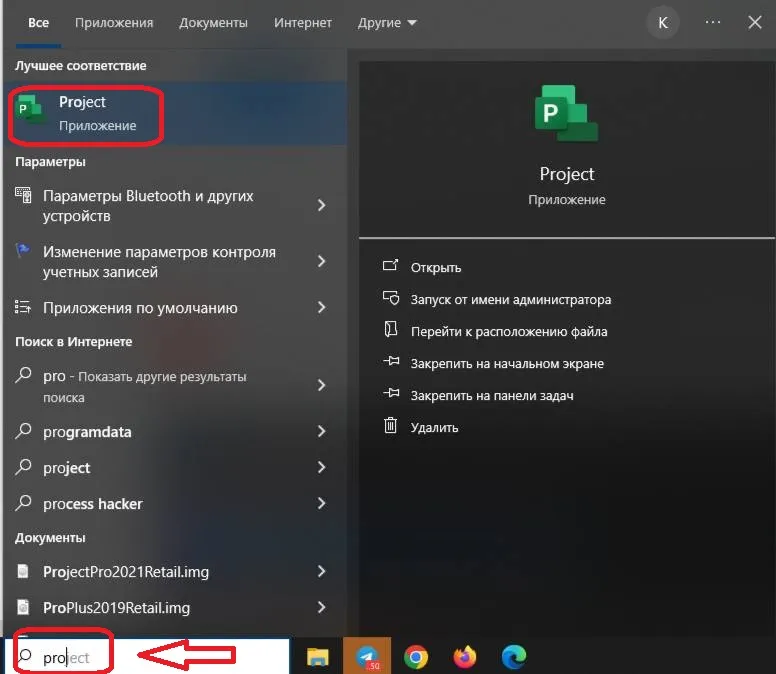Choose Запуск от имени администратора
The height and width of the screenshot is (674, 776).
tap(511, 300)
